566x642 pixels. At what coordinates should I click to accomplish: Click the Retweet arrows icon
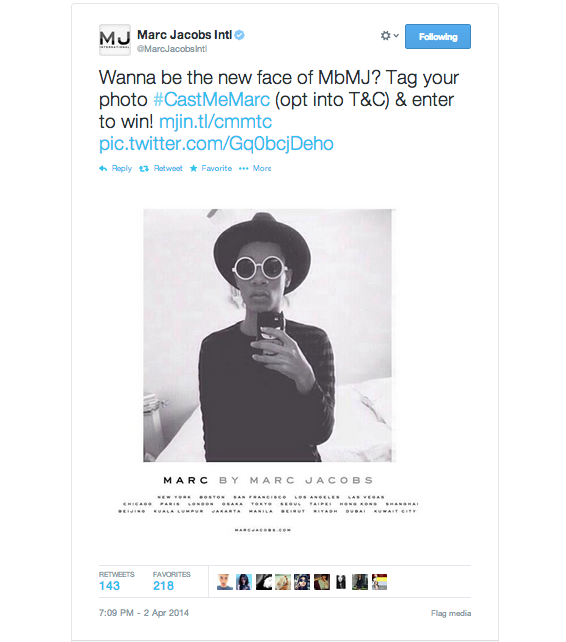[x=144, y=169]
